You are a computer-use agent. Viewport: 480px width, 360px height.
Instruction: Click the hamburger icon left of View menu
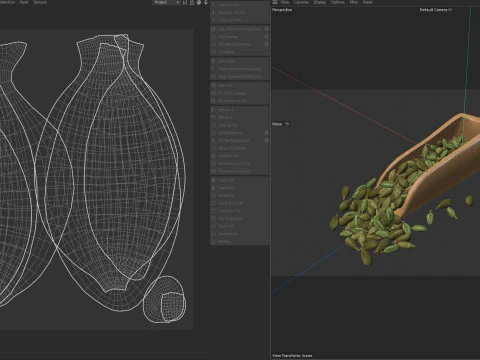click(x=275, y=2)
